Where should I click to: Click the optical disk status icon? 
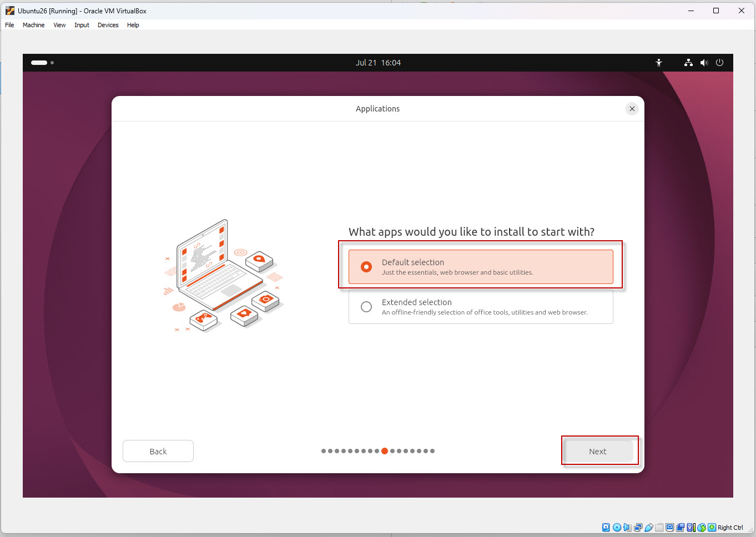coord(617,528)
